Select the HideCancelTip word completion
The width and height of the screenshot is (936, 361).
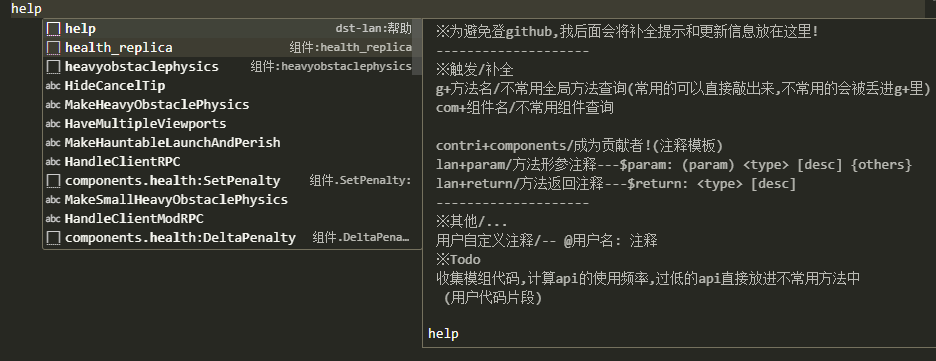(x=230, y=86)
